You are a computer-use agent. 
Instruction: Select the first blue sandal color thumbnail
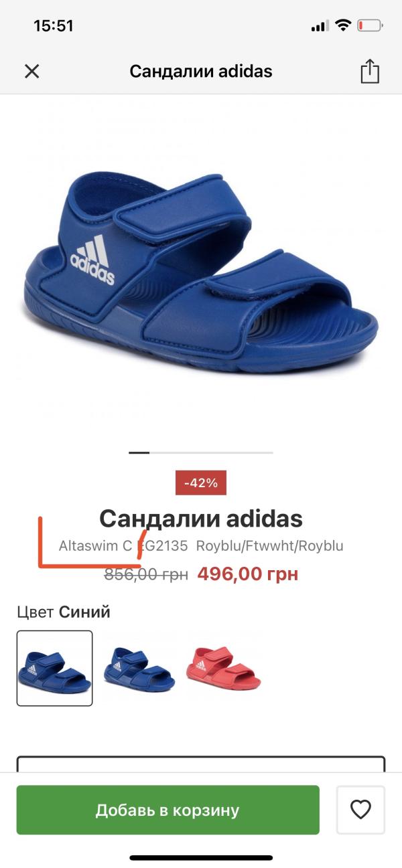click(x=54, y=668)
